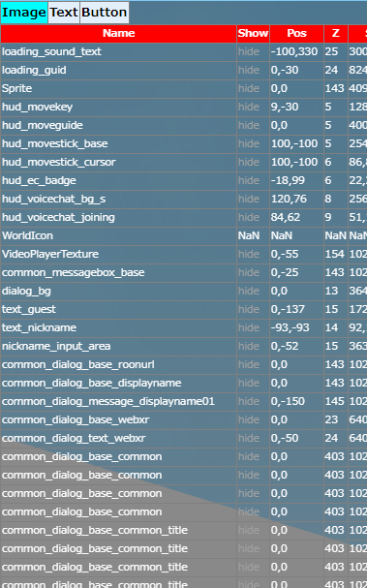Select the dialog_bg name cell
The height and width of the screenshot is (588, 367).
click(118, 291)
